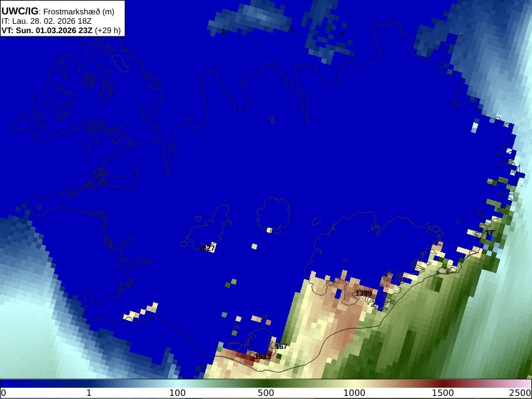
Task: Click colorbar tick label "0"
Action: (3, 393)
